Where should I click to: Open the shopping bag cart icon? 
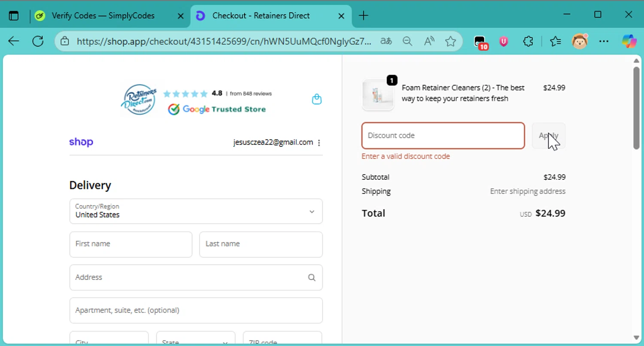point(317,99)
